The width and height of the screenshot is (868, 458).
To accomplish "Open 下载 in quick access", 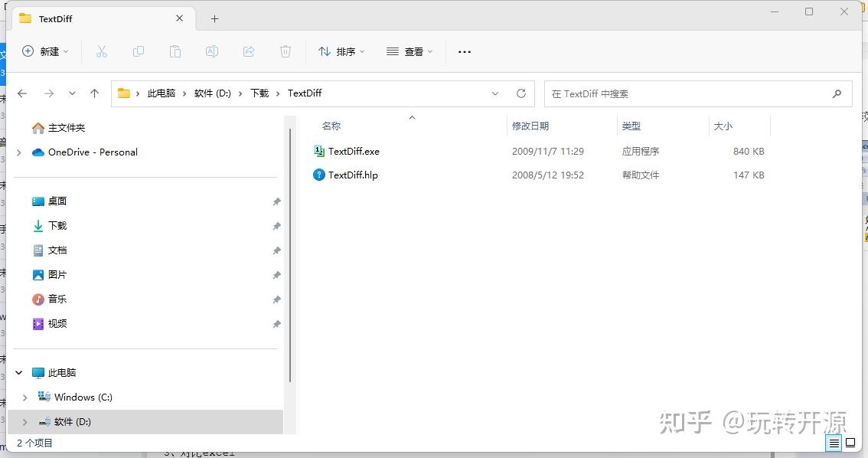I will [x=57, y=226].
